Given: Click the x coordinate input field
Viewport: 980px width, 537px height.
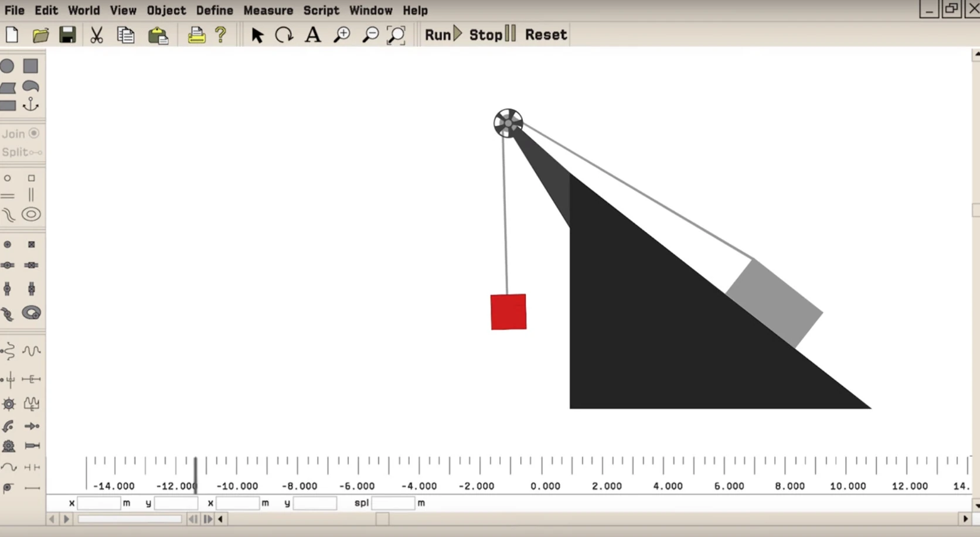Looking at the screenshot, I should 100,503.
